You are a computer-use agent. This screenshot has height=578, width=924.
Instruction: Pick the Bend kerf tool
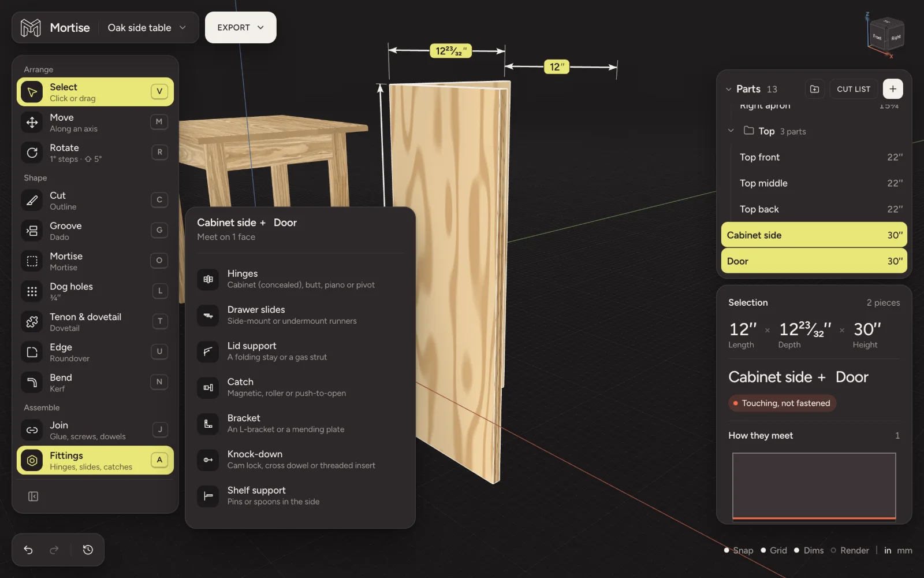[x=95, y=383]
